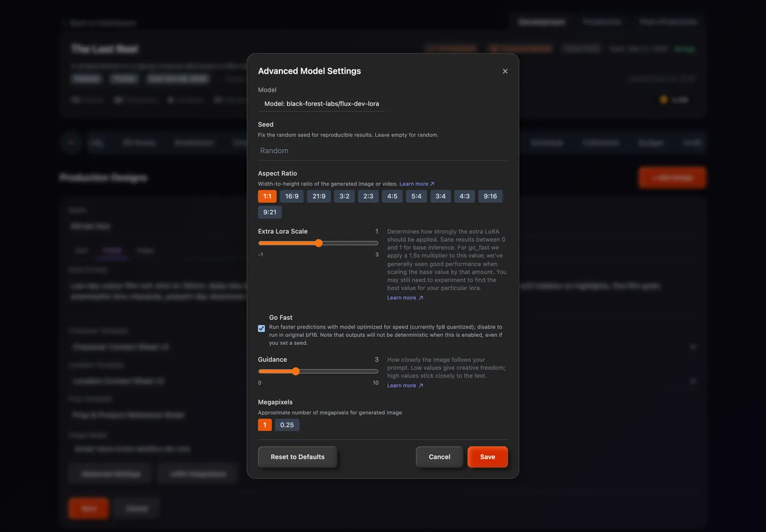Click the Guidance slider handle

[296, 371]
